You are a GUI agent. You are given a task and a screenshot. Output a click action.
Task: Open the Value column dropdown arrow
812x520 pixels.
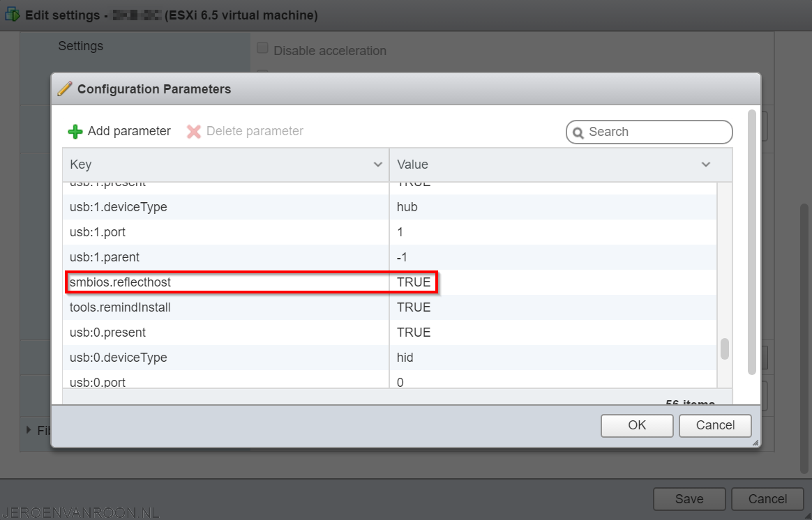point(706,165)
